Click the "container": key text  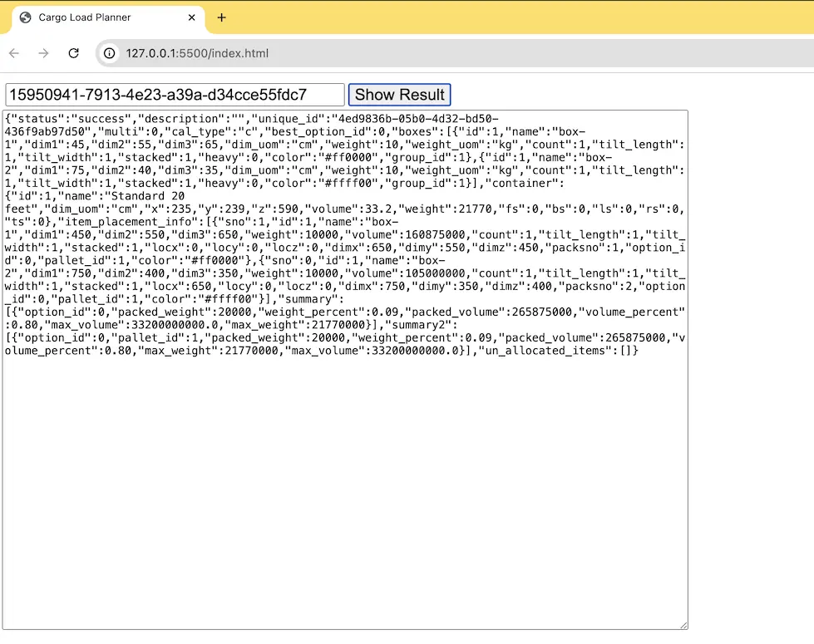tap(525, 184)
